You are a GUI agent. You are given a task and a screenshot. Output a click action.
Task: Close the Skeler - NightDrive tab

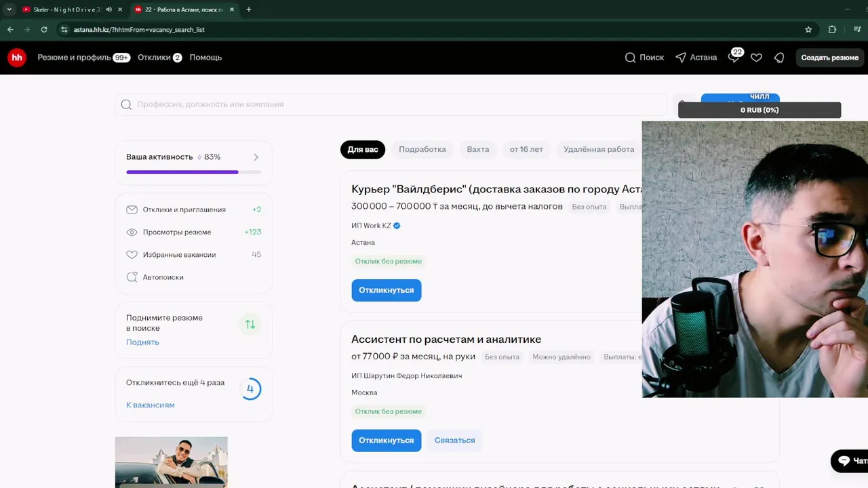coord(120,9)
